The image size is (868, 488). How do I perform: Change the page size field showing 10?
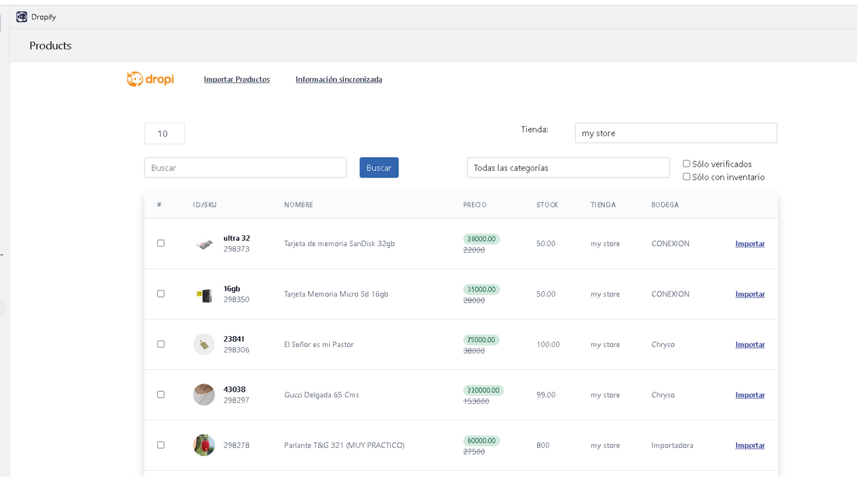tap(165, 134)
